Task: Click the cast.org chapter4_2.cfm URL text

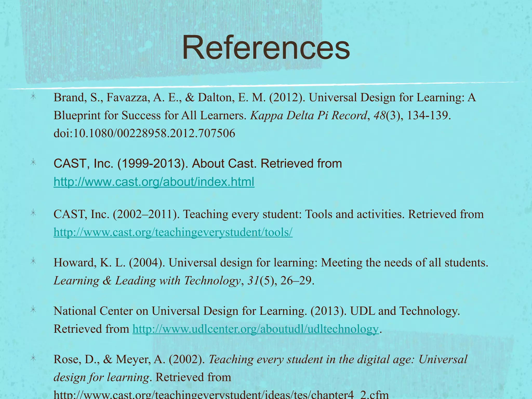Action: pos(221,394)
